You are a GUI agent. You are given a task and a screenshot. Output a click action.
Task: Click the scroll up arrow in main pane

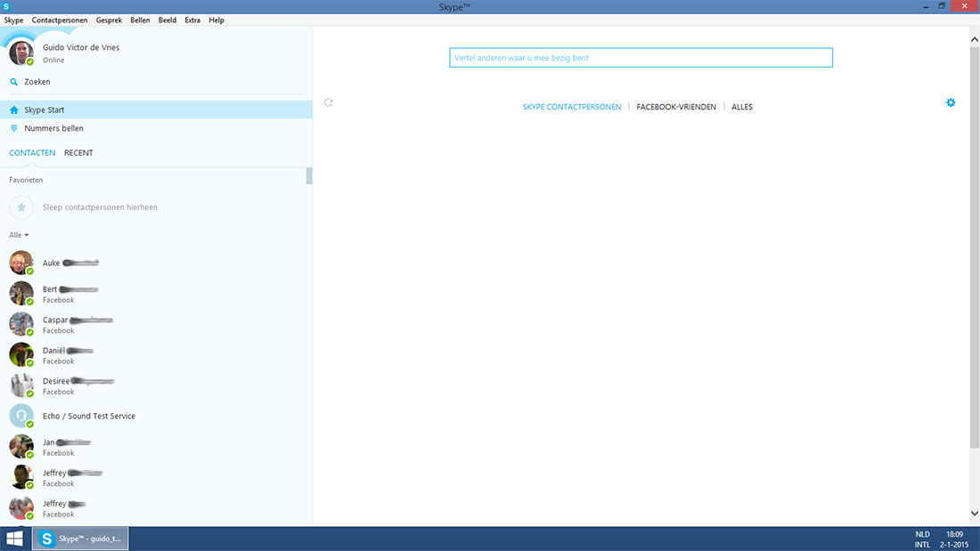click(975, 39)
